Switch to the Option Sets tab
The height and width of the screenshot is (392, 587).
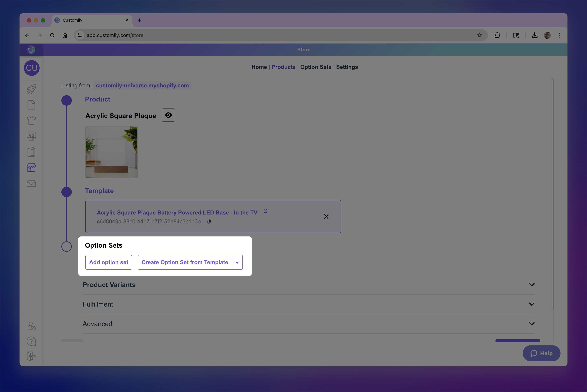point(316,67)
